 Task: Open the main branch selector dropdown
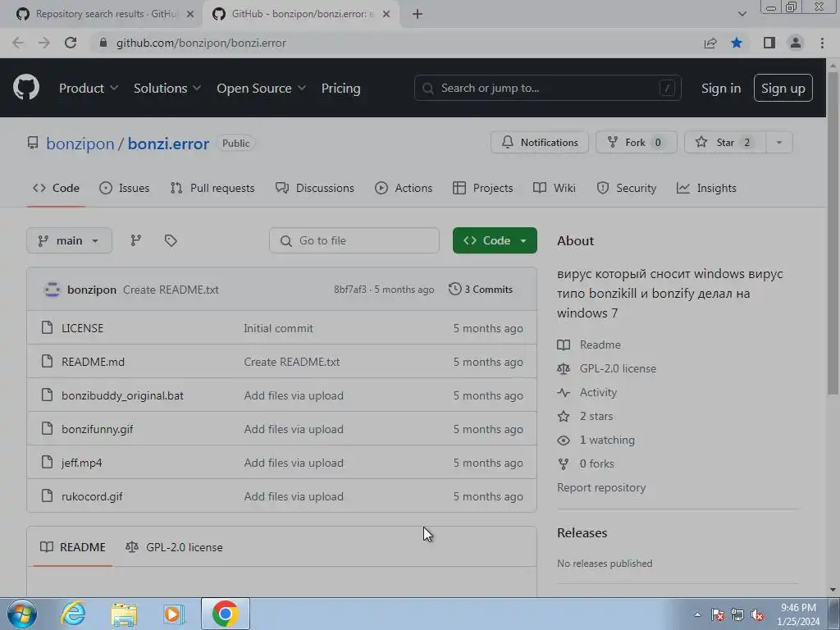click(x=69, y=240)
